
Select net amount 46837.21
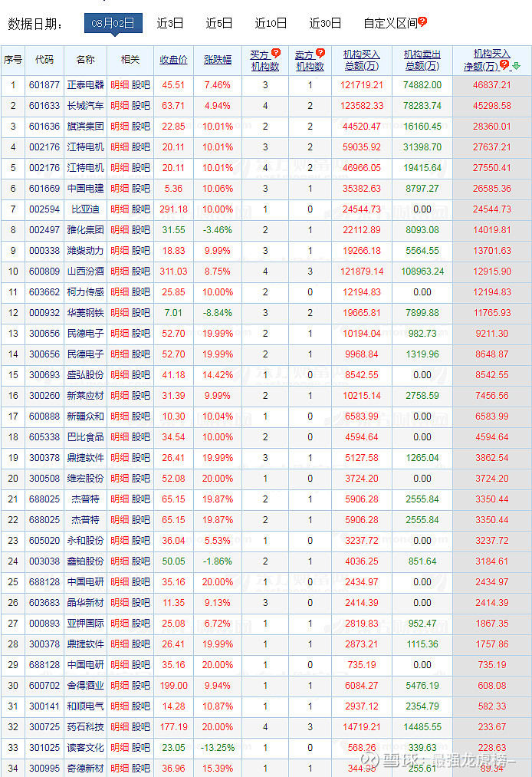(491, 85)
